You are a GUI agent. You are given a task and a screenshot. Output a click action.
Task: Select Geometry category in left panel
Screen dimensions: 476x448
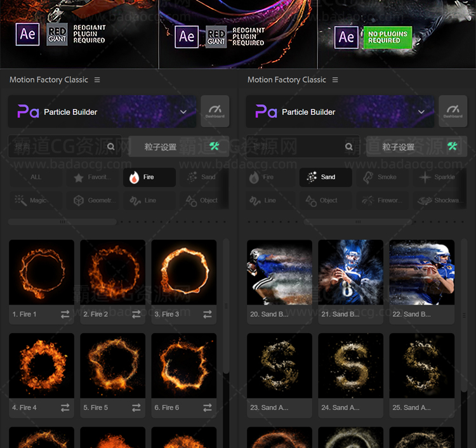pyautogui.click(x=93, y=201)
